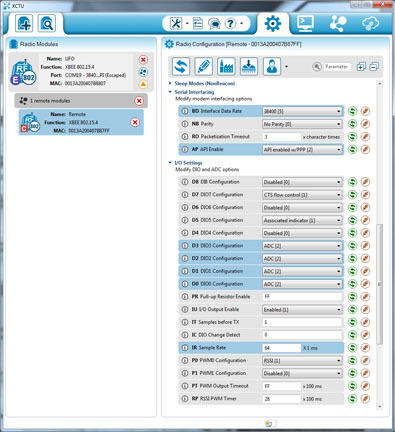Screen dimensions: 395x432
Task: Open the Help question mark icon
Action: pyautogui.click(x=230, y=23)
